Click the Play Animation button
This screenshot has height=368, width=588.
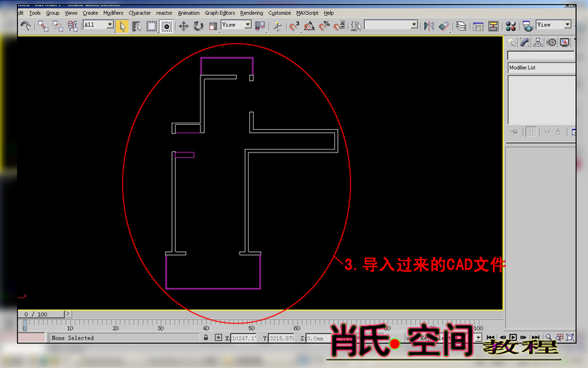point(513,338)
